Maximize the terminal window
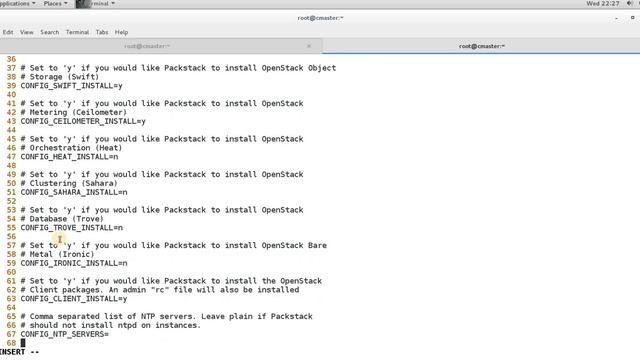Image resolution: width=640 pixels, height=360 pixels. [632, 18]
